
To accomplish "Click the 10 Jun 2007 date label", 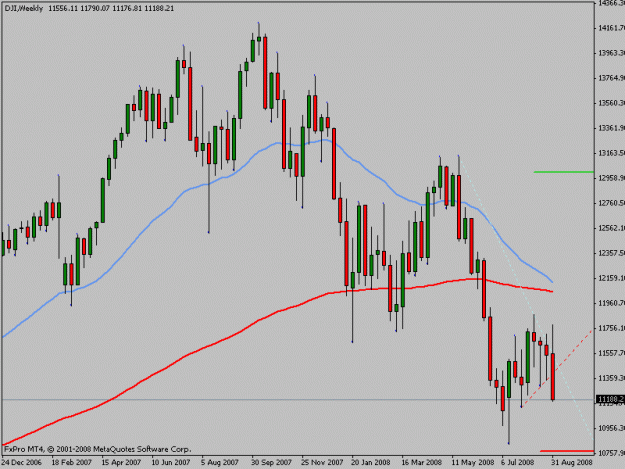I will pos(171,462).
